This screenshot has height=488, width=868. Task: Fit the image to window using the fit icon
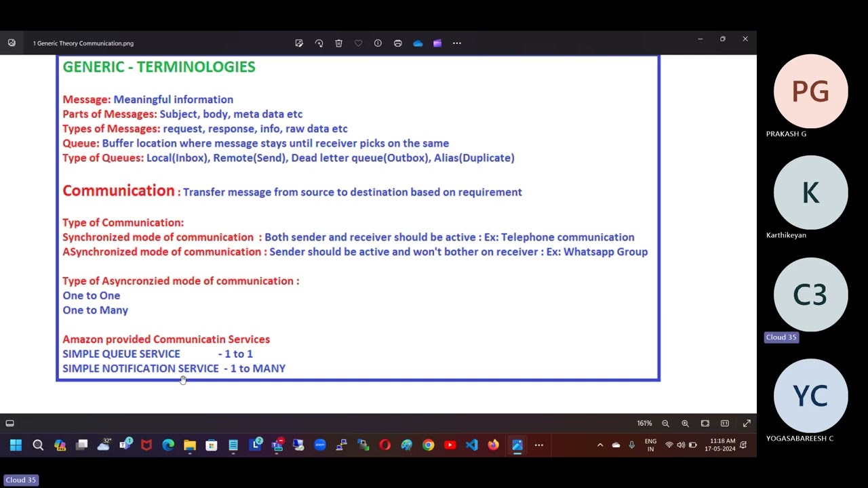point(705,424)
